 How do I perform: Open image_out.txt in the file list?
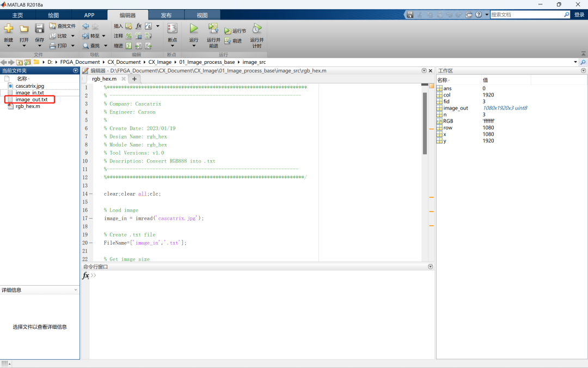(32, 100)
